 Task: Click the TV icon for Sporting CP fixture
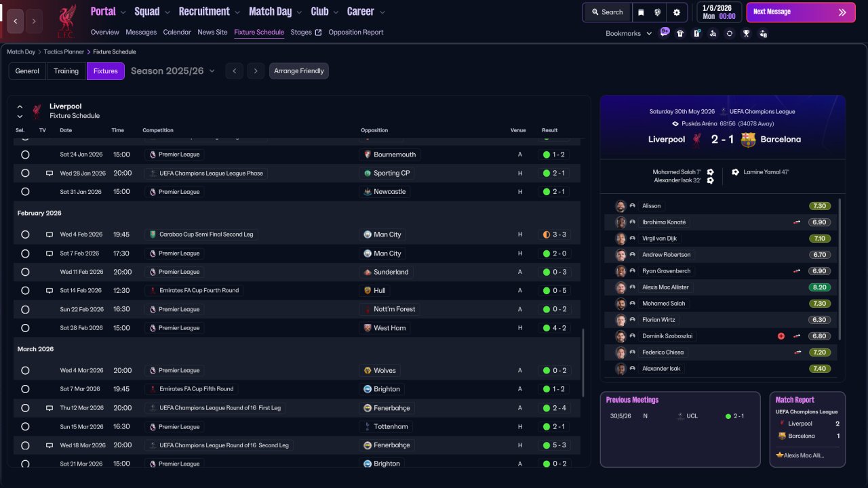coord(49,174)
